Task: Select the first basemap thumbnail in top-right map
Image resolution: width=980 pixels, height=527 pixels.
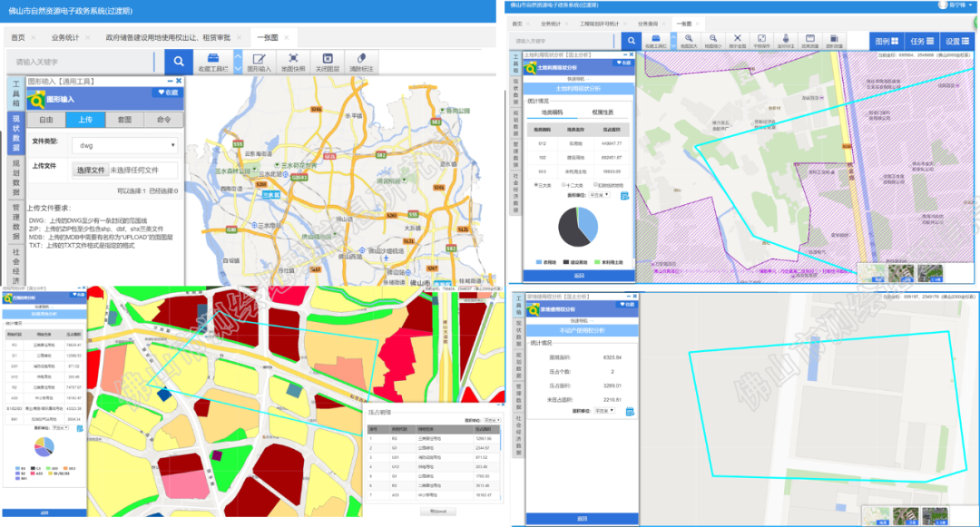Action: (871, 274)
